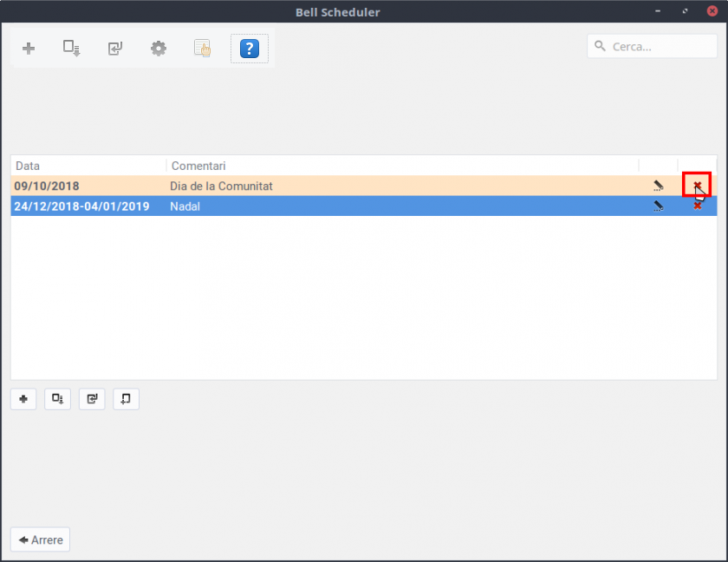Select the Nadal row in the list
The height and width of the screenshot is (562, 728).
coord(347,206)
